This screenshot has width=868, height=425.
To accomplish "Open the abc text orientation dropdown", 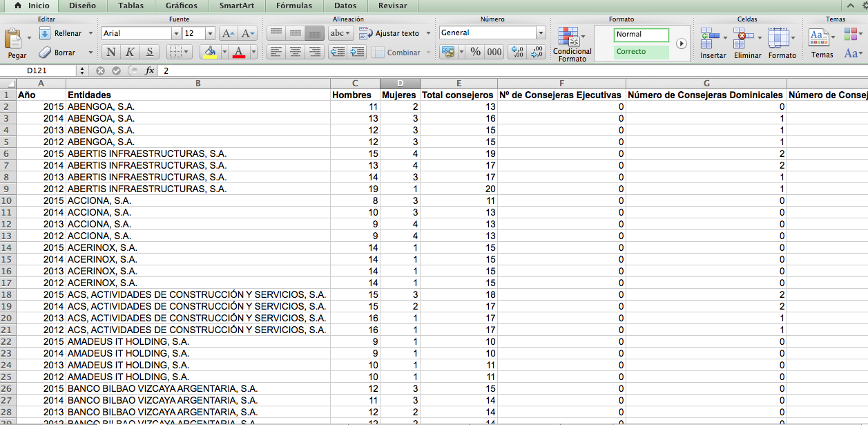I will tap(340, 33).
